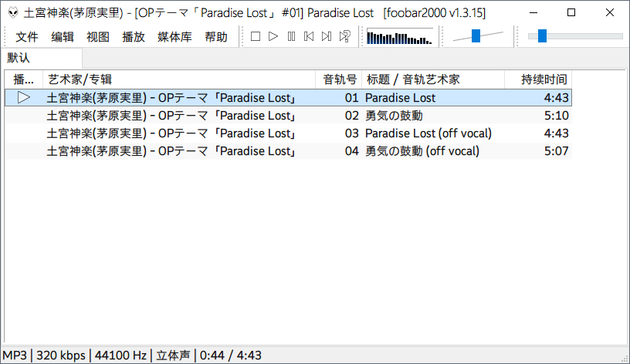Sort by 音轨号 column header
Viewport: 630px width, 364px height.
(338, 79)
